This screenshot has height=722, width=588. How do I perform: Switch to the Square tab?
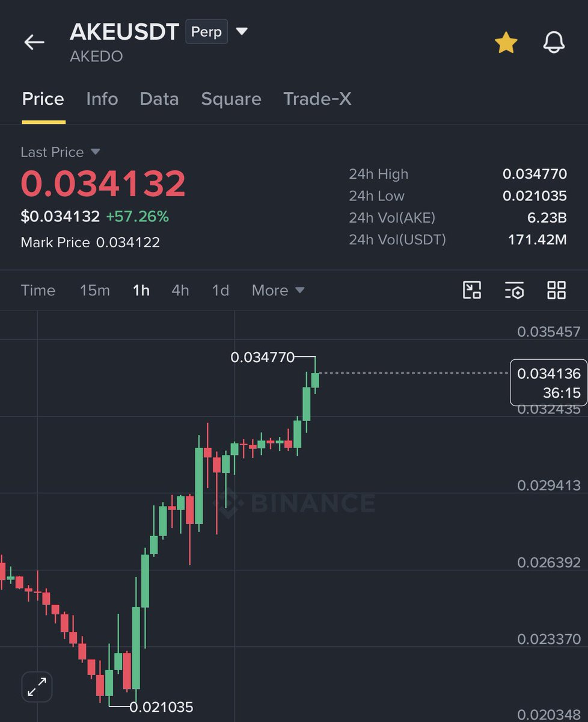(231, 99)
